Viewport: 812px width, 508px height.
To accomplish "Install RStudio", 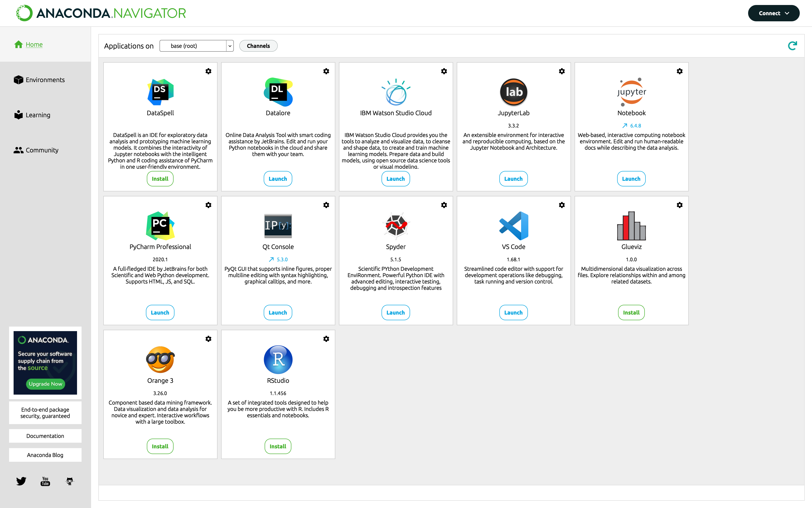I will (278, 446).
